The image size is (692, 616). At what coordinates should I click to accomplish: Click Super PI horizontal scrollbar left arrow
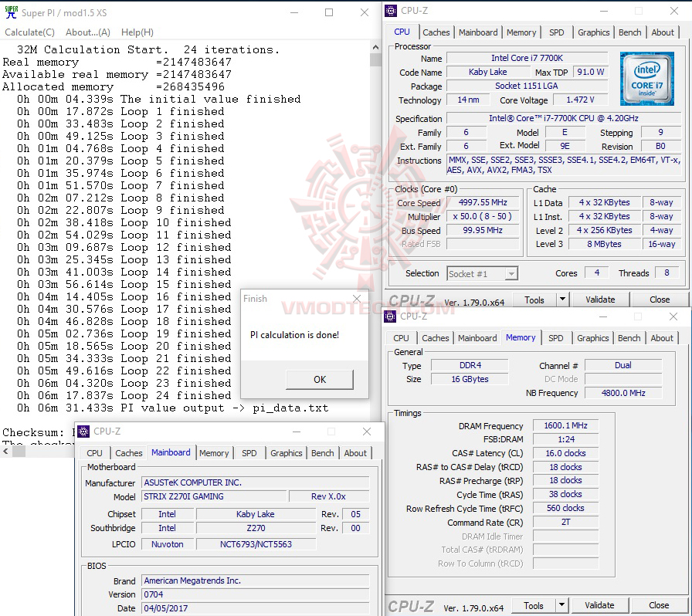[x=5, y=451]
